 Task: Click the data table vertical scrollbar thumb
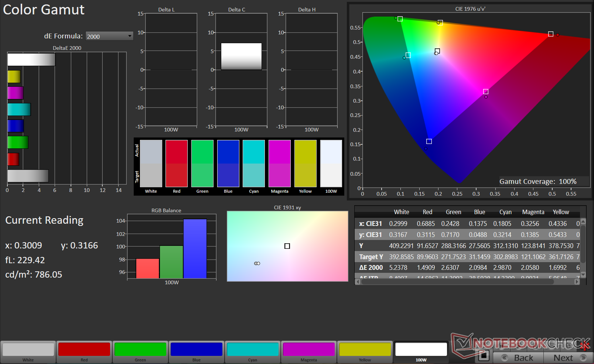click(x=583, y=244)
